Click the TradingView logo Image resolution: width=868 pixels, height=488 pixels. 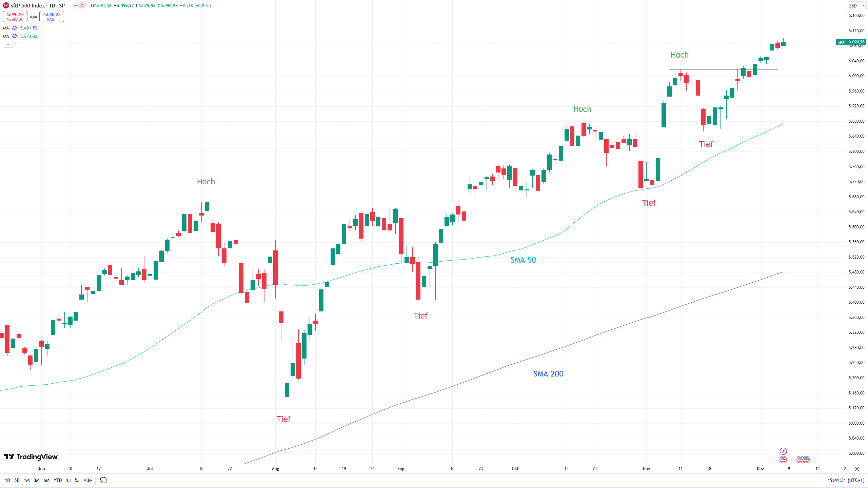coord(31,457)
